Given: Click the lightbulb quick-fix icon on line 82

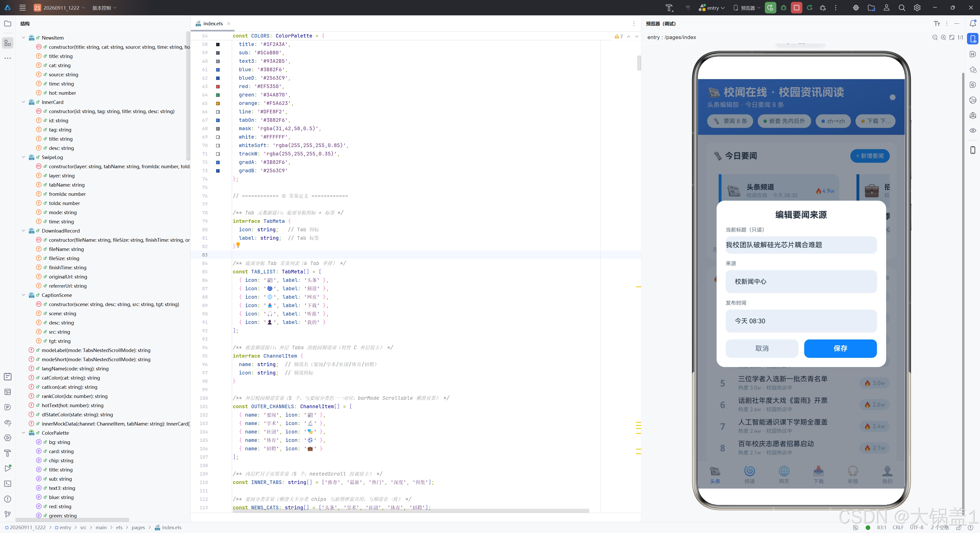Looking at the screenshot, I should point(238,245).
